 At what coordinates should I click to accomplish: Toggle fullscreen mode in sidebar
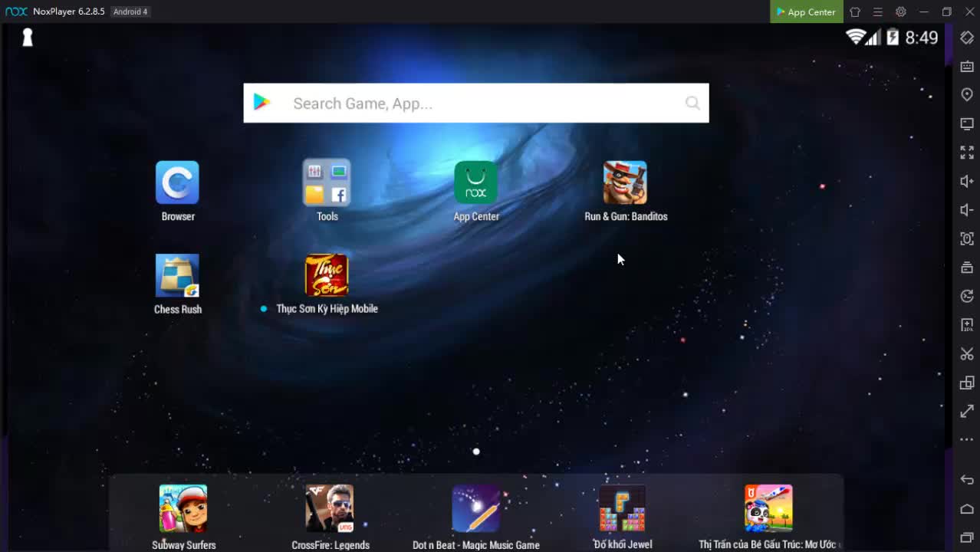(967, 153)
